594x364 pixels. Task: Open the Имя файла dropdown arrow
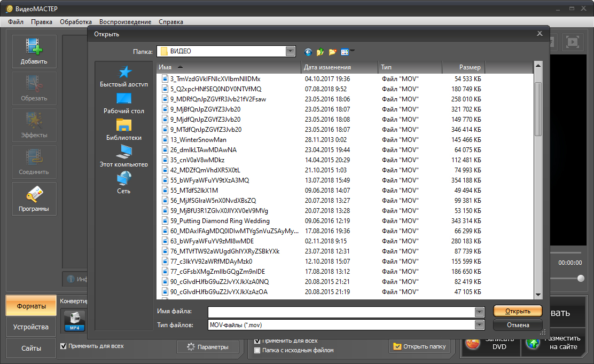pos(479,312)
